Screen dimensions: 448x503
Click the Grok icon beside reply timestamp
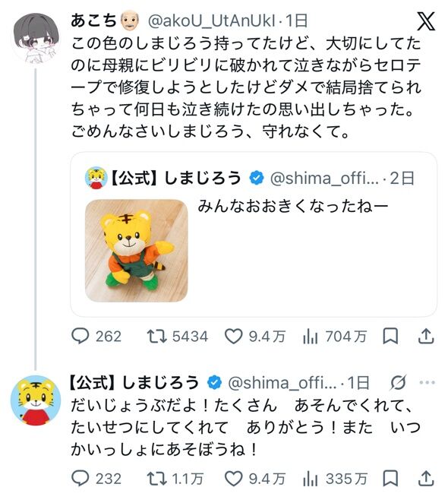pos(399,382)
